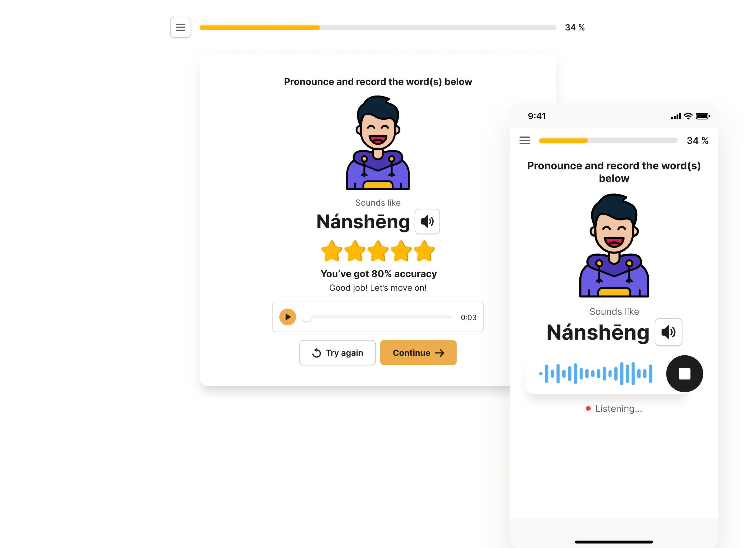This screenshot has height=548, width=756.
Task: Open the hamburger menu in mobile view
Action: pos(524,140)
